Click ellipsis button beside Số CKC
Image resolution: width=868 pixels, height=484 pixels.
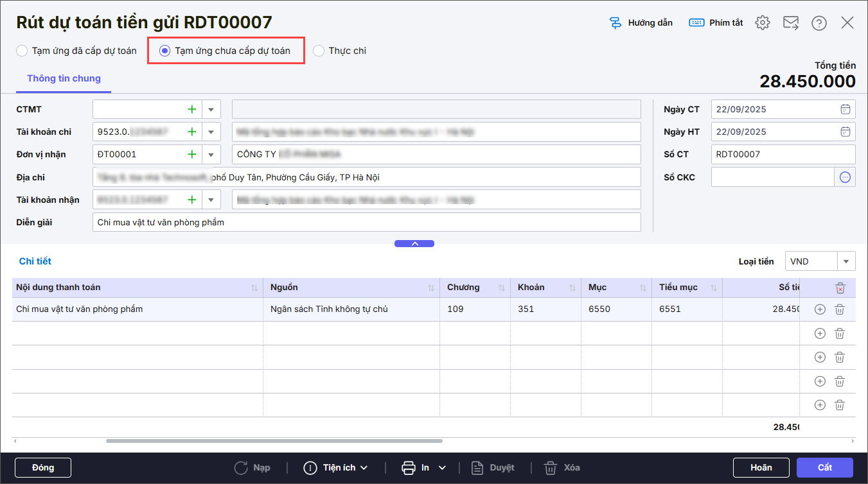[x=845, y=177]
